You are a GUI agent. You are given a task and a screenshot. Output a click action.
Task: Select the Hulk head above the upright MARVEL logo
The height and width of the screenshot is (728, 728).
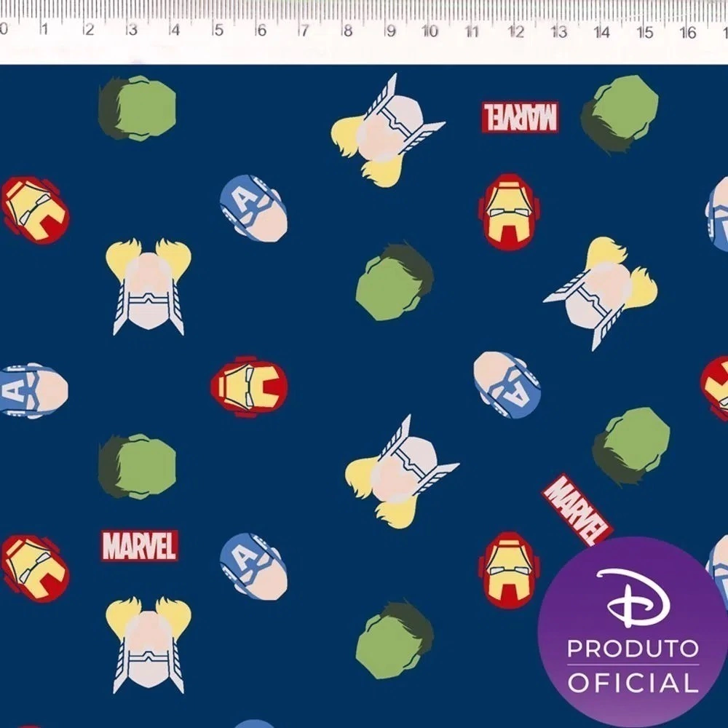(x=137, y=467)
